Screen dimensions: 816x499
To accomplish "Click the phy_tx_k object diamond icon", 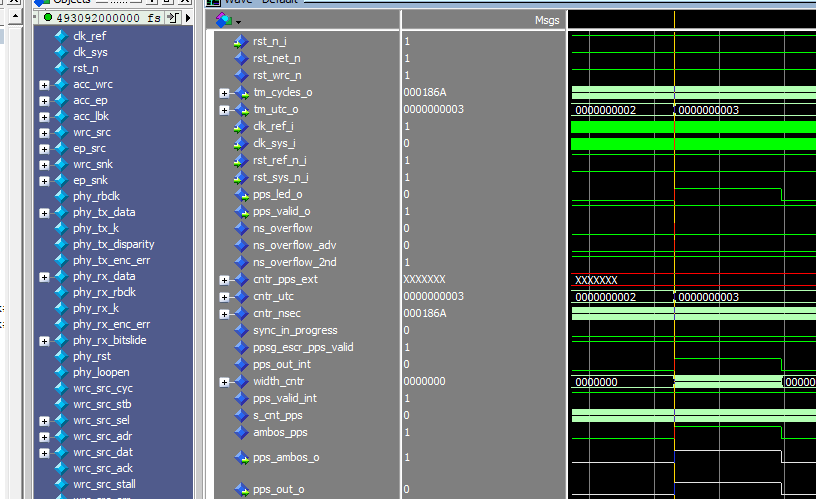I will 61,228.
